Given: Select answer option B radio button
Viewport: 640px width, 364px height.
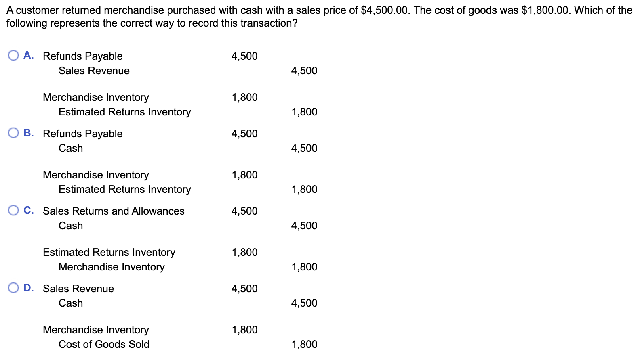Looking at the screenshot, I should point(13,133).
